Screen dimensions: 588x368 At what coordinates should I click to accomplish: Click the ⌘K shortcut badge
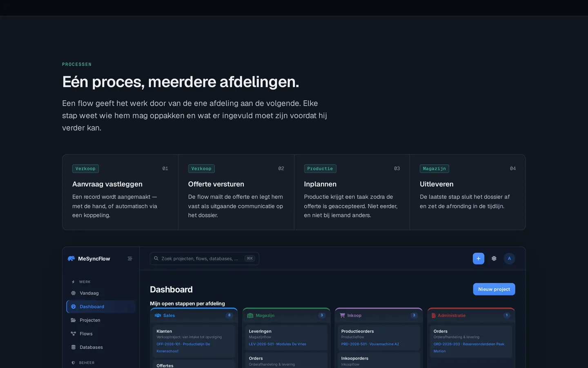(x=249, y=258)
